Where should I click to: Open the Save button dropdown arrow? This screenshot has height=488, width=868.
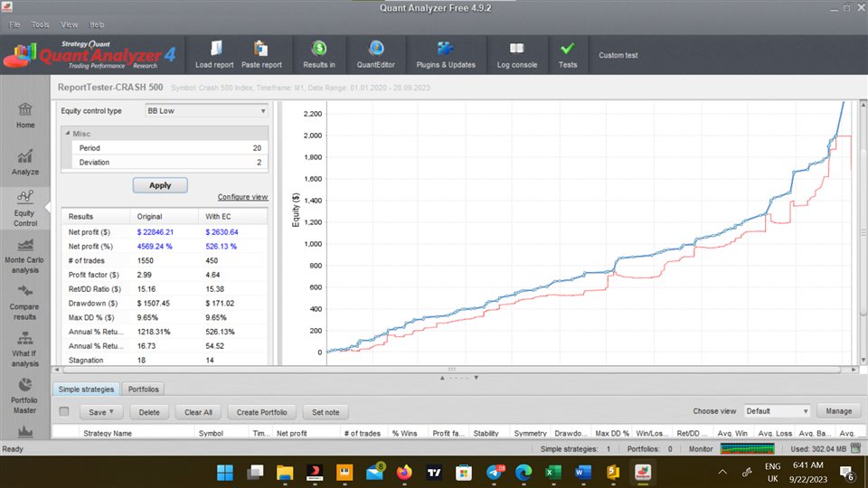(111, 412)
